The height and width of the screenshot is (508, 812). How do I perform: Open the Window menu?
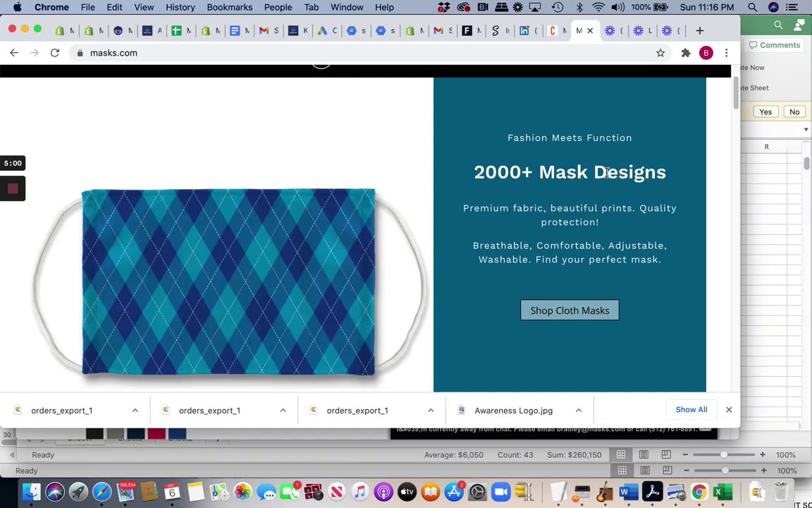click(347, 7)
